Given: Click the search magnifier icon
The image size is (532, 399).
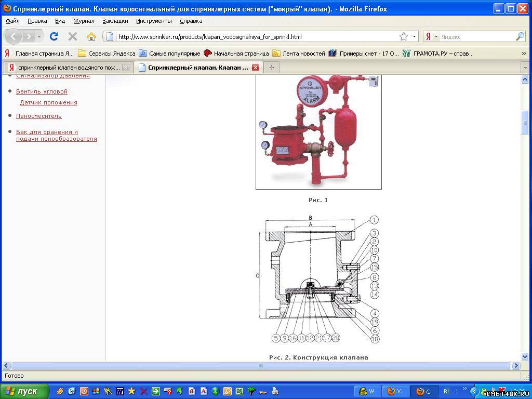Looking at the screenshot, I should pyautogui.click(x=520, y=36).
